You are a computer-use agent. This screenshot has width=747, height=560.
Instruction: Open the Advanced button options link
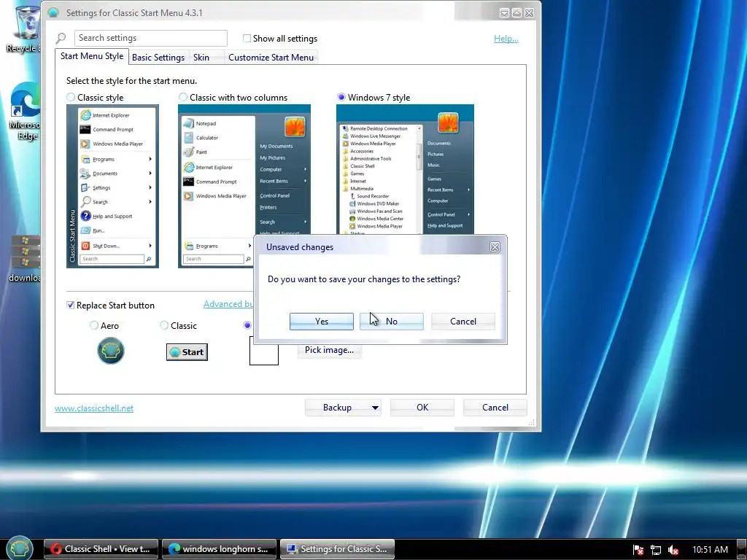pyautogui.click(x=228, y=304)
